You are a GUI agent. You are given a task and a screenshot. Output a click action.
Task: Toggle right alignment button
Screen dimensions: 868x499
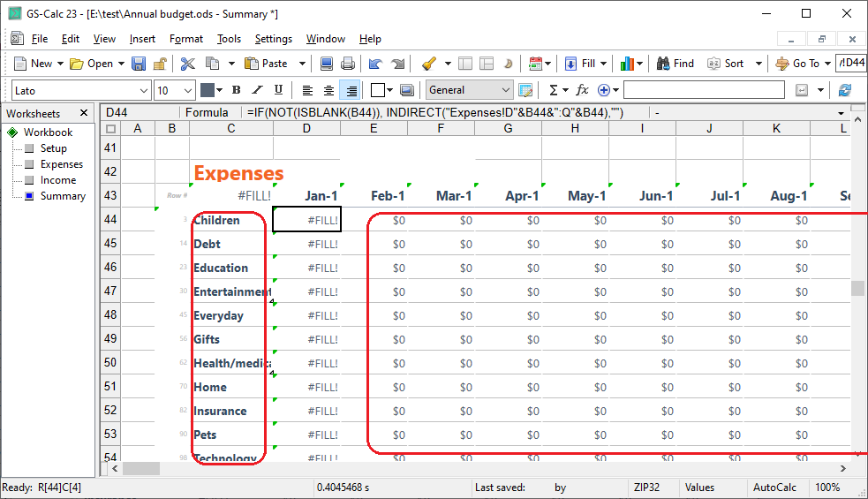(x=351, y=90)
